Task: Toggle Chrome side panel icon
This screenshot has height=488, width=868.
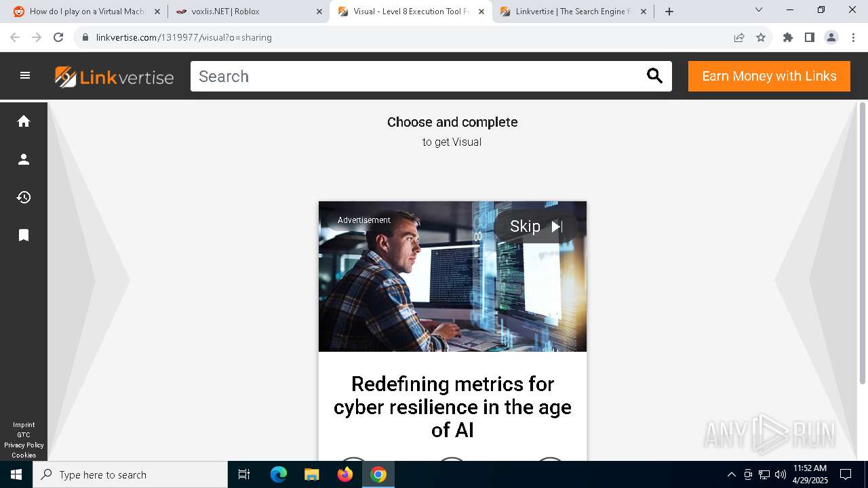Action: [810, 37]
